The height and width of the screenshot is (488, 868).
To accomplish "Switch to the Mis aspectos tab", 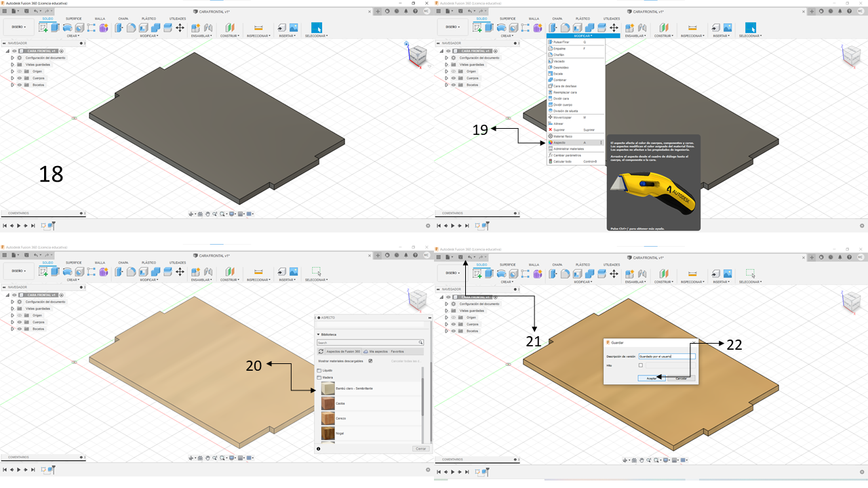I will pos(375,352).
